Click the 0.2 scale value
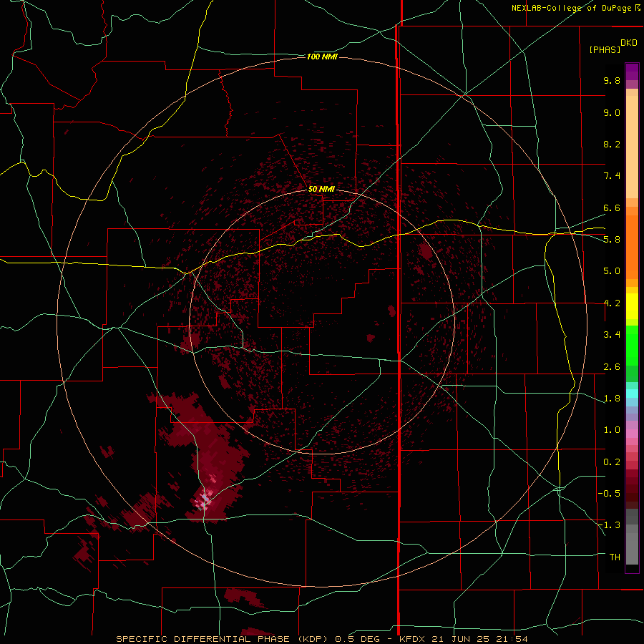This screenshot has width=644, height=644. [x=612, y=462]
